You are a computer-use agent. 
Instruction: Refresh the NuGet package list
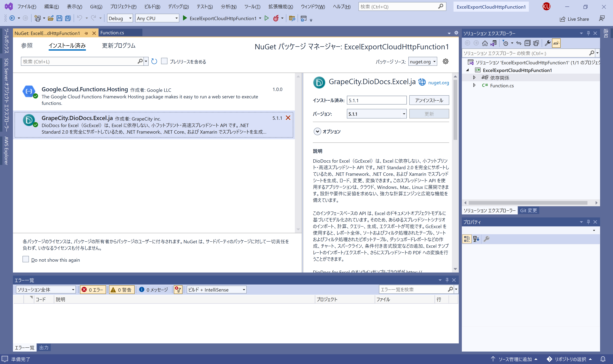click(154, 61)
